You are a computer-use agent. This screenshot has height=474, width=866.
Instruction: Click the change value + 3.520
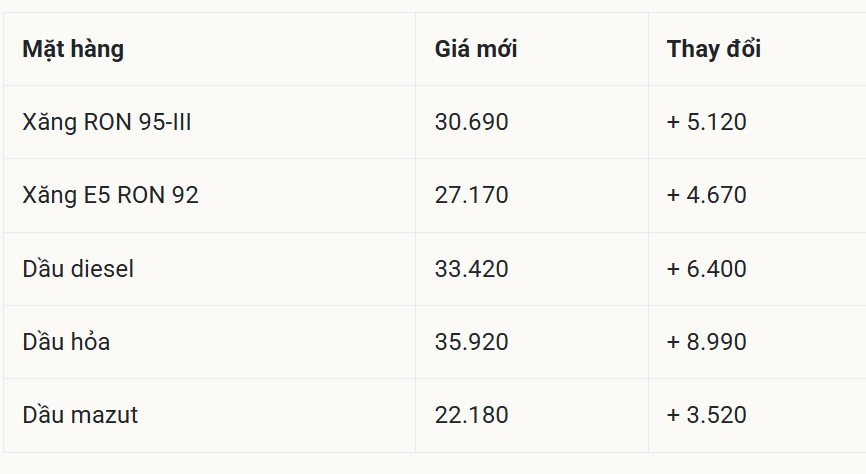coord(706,415)
